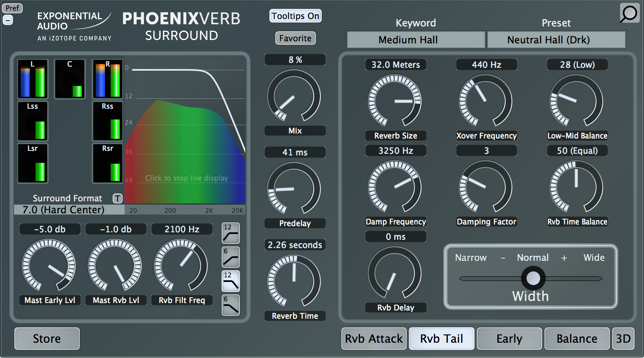Screen dimensions: 644x358
Task: Collapse the plugin with the minus button
Action: (x=8, y=20)
